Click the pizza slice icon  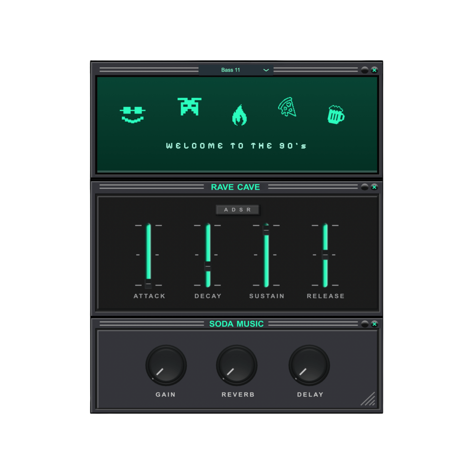coord(287,106)
